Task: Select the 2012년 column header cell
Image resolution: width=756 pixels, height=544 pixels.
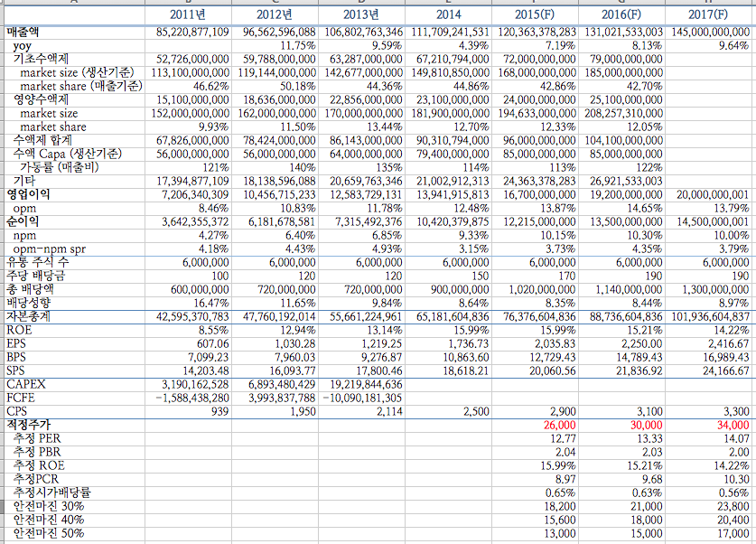Action: [x=275, y=14]
